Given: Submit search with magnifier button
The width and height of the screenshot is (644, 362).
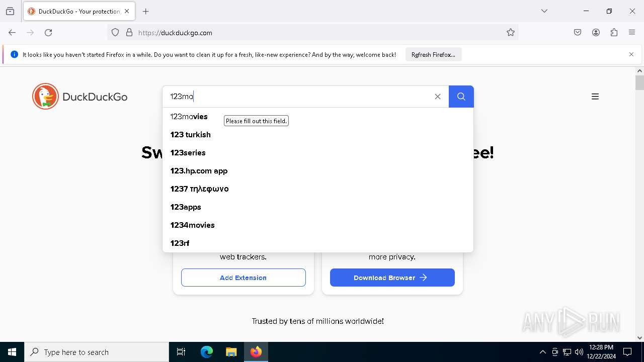Looking at the screenshot, I should (x=461, y=97).
